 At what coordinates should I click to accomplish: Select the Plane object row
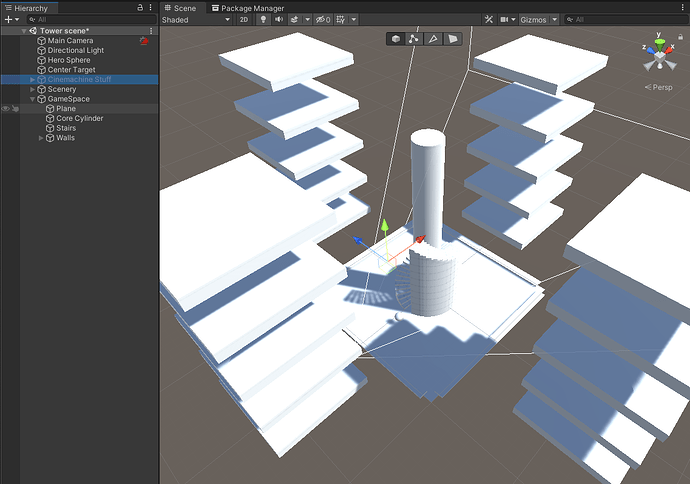click(79, 109)
